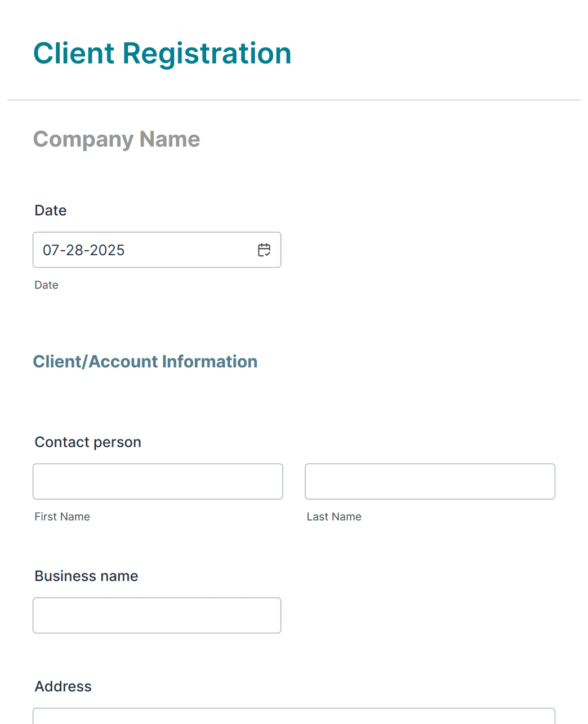The height and width of the screenshot is (724, 588).
Task: Click the Company Name heading
Action: coord(116,139)
